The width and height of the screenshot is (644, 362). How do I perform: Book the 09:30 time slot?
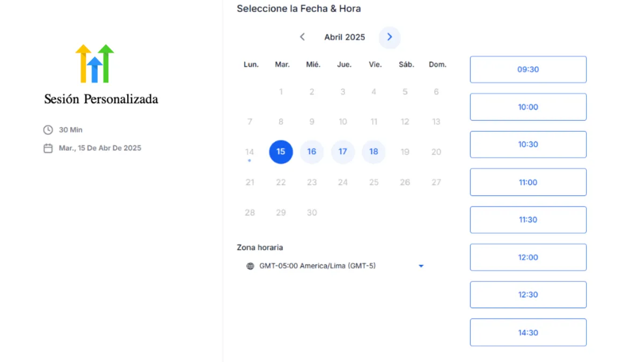click(x=528, y=69)
